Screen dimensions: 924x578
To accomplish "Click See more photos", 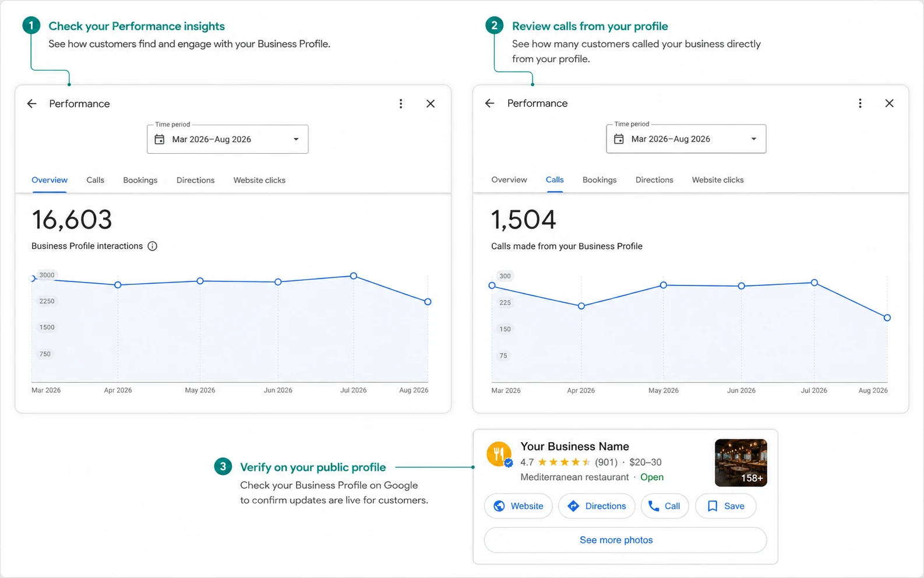I will point(625,540).
